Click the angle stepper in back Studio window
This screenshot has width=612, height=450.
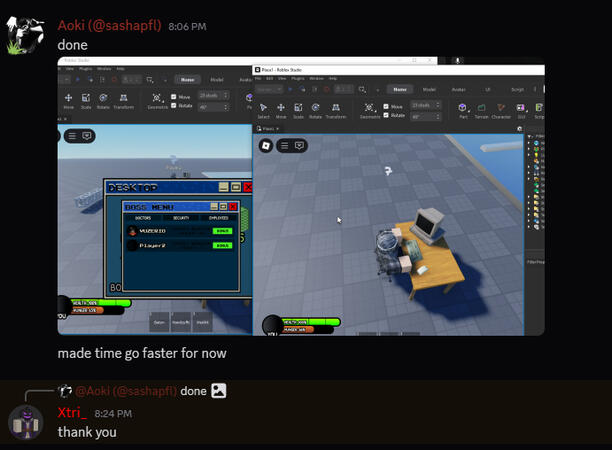point(225,107)
